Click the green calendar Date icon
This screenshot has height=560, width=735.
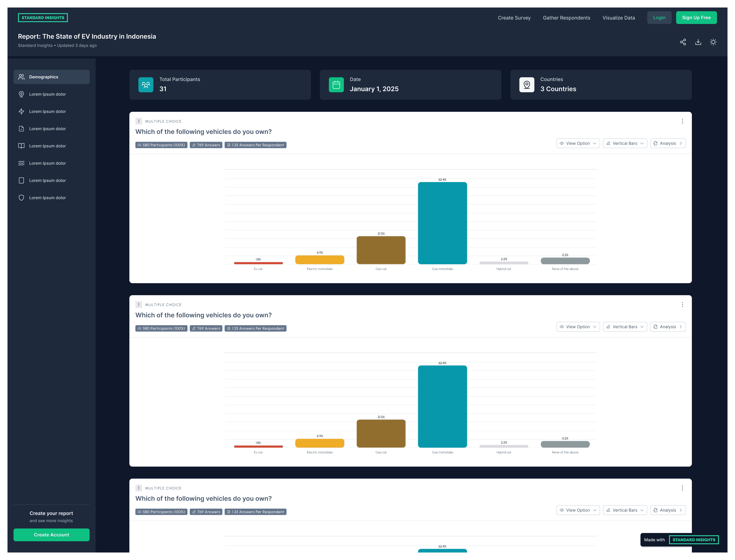pos(336,85)
